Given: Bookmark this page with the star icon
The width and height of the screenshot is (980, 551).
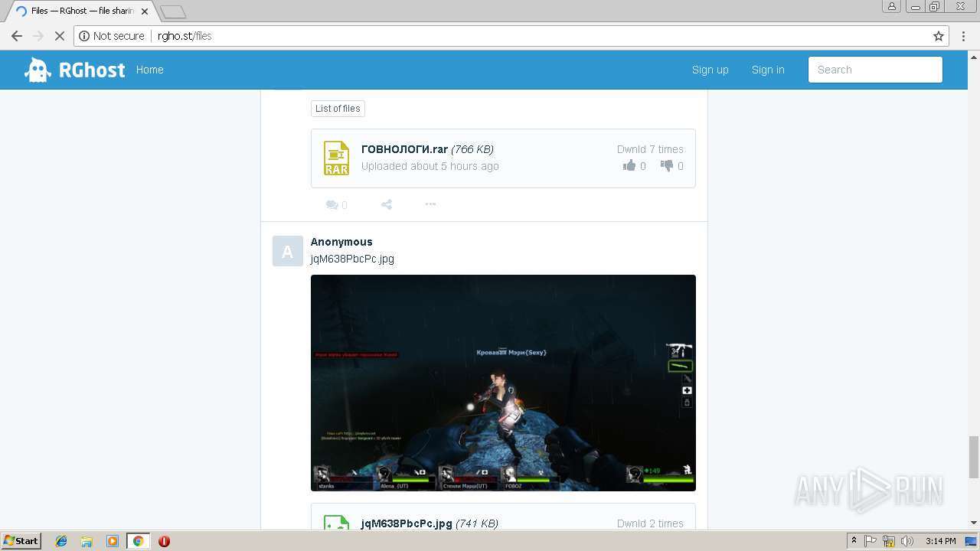Looking at the screenshot, I should click(x=939, y=36).
